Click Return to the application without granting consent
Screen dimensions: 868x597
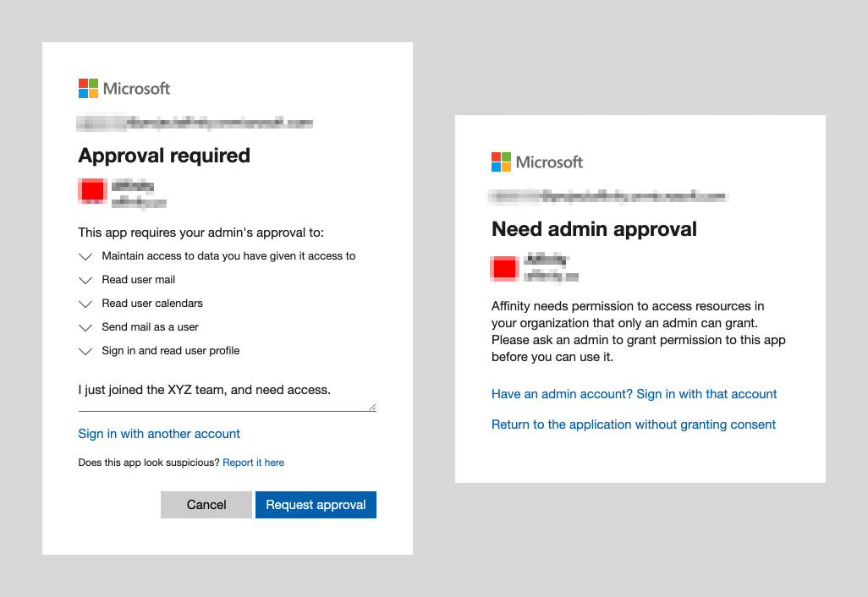633,424
